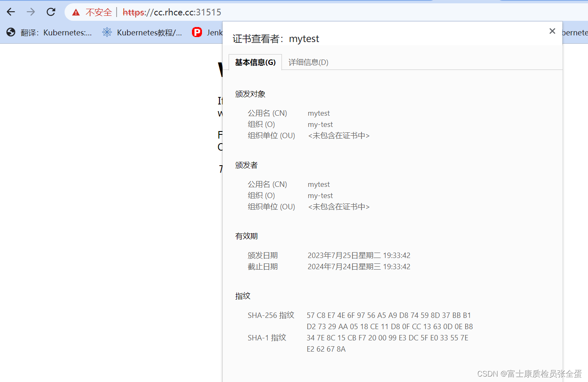The image size is (588, 382).
Task: Reload the page with the refresh icon
Action: coord(51,12)
